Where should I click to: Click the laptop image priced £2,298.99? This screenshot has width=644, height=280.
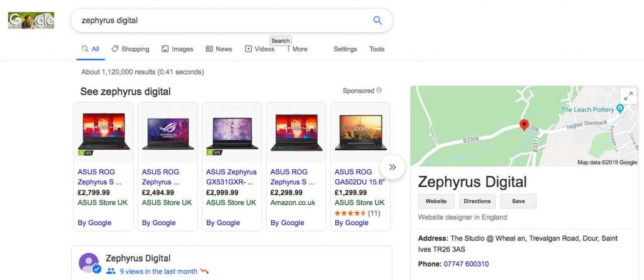click(296, 132)
